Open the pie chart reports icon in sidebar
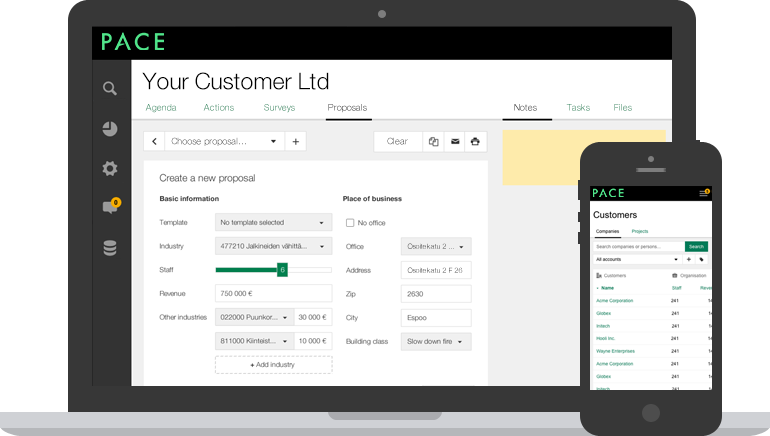The height and width of the screenshot is (436, 770). tap(110, 129)
